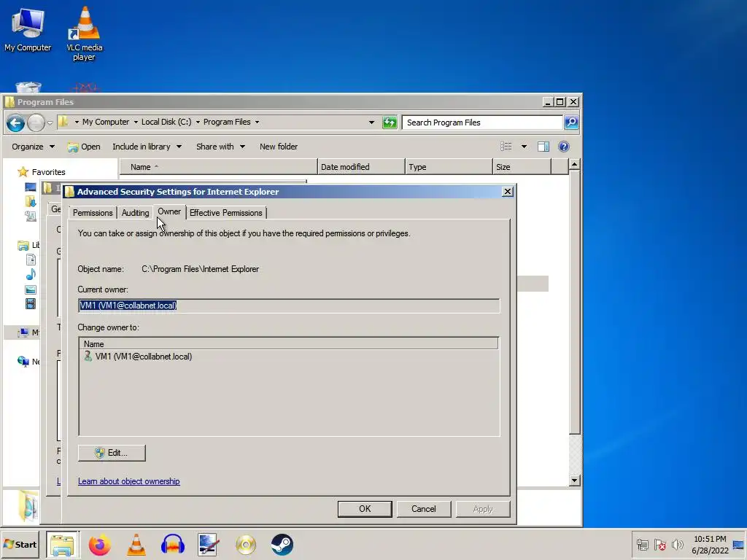This screenshot has height=560, width=747.
Task: Expand the arrow after My Computer breadcrumb
Action: (x=136, y=122)
